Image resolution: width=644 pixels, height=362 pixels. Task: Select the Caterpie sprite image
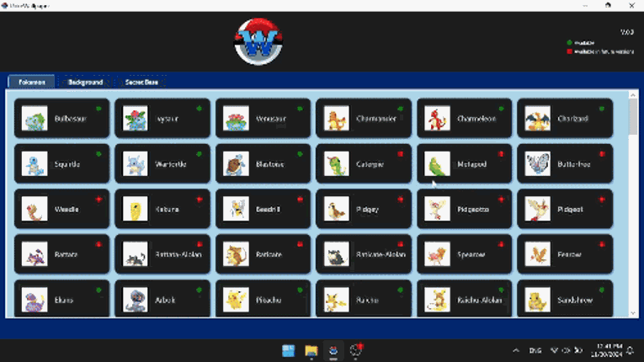[x=337, y=163]
